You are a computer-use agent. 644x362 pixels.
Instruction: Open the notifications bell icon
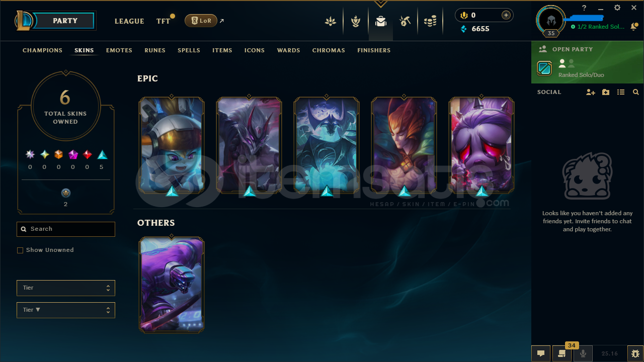pyautogui.click(x=634, y=26)
